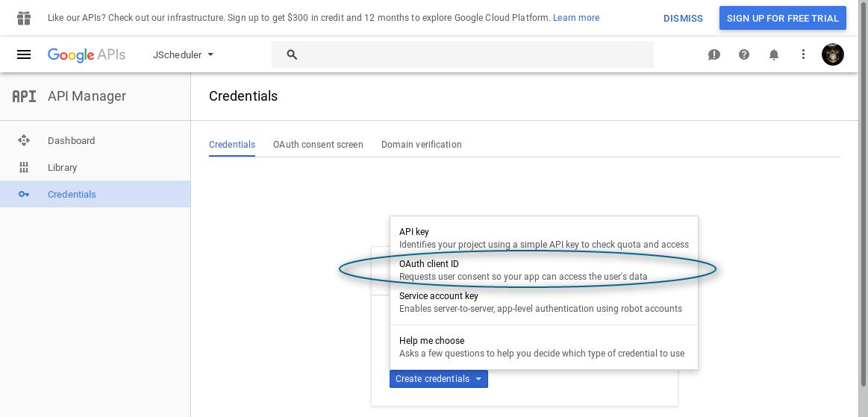Click into the top search field

[x=462, y=54]
